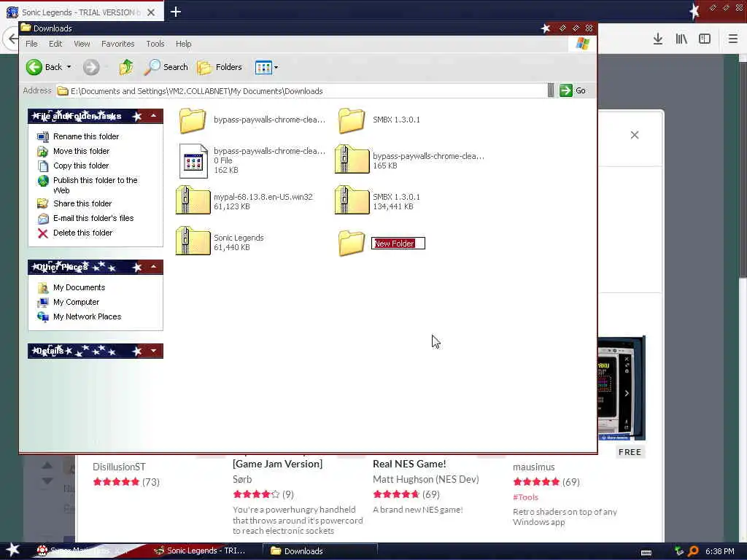
Task: Open the Tools menu
Action: 155,44
